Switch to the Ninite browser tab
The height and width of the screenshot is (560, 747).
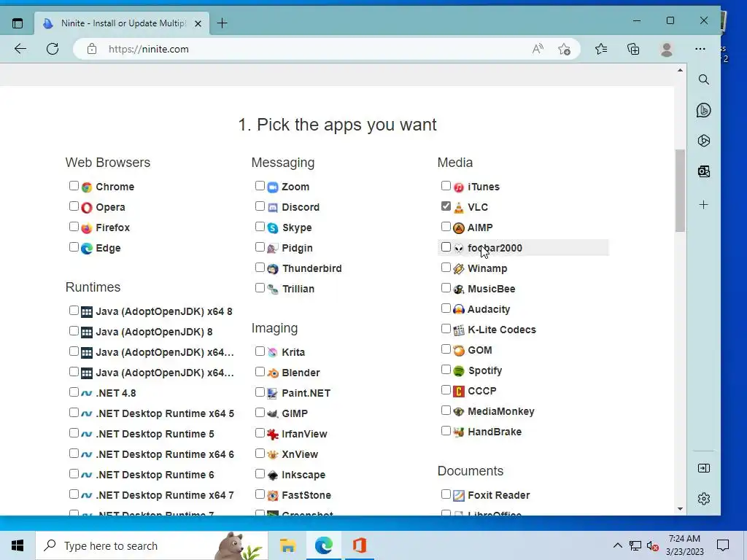tap(122, 23)
